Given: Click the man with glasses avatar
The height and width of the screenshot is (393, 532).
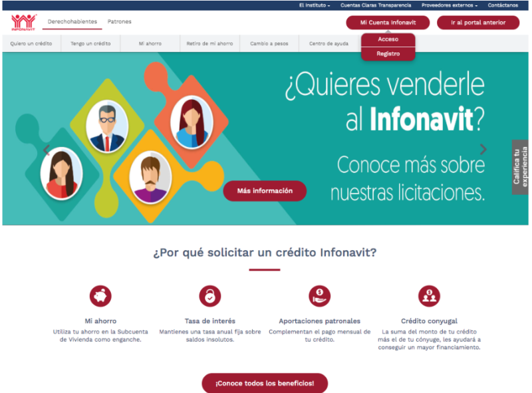Looking at the screenshot, I should click(107, 126).
